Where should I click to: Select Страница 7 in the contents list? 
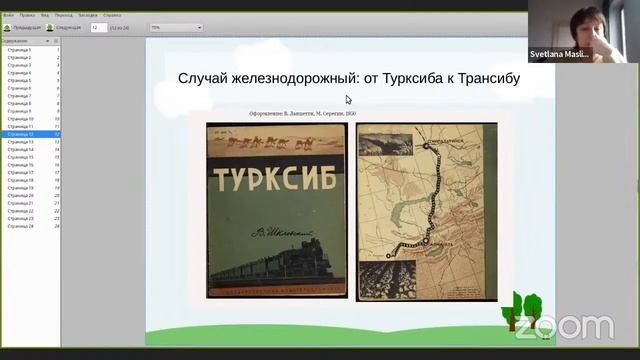31,96
